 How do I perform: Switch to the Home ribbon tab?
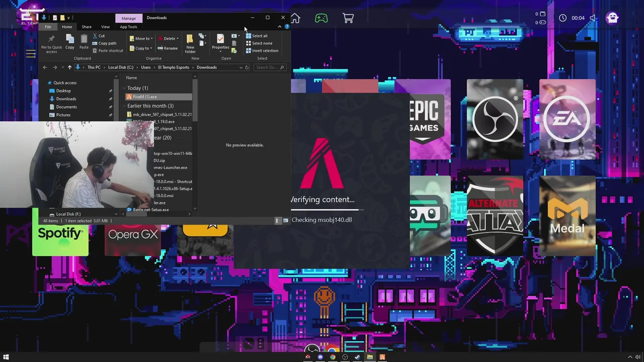click(67, 27)
